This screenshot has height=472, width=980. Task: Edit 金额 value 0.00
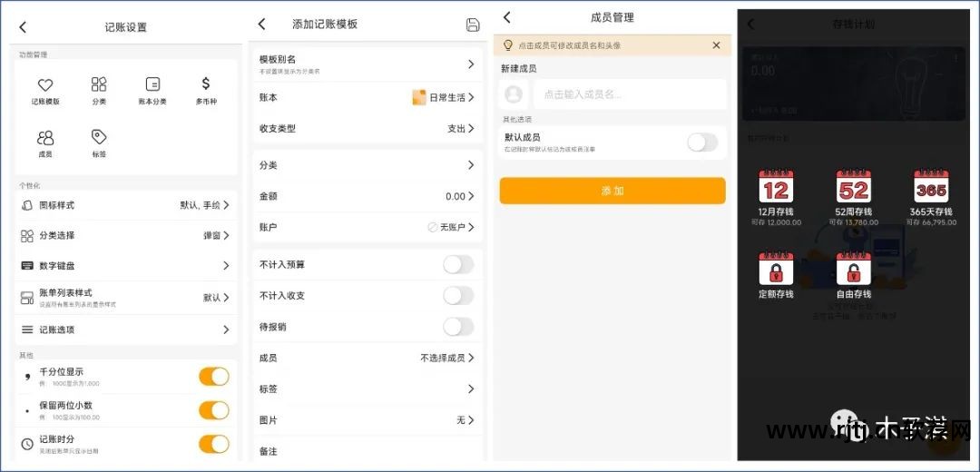click(x=460, y=196)
